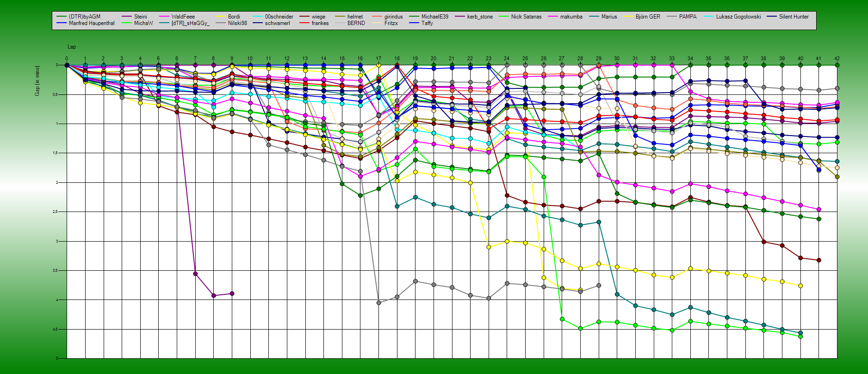The image size is (868, 374).
Task: Click lap number 29 on the axis
Action: point(599,59)
